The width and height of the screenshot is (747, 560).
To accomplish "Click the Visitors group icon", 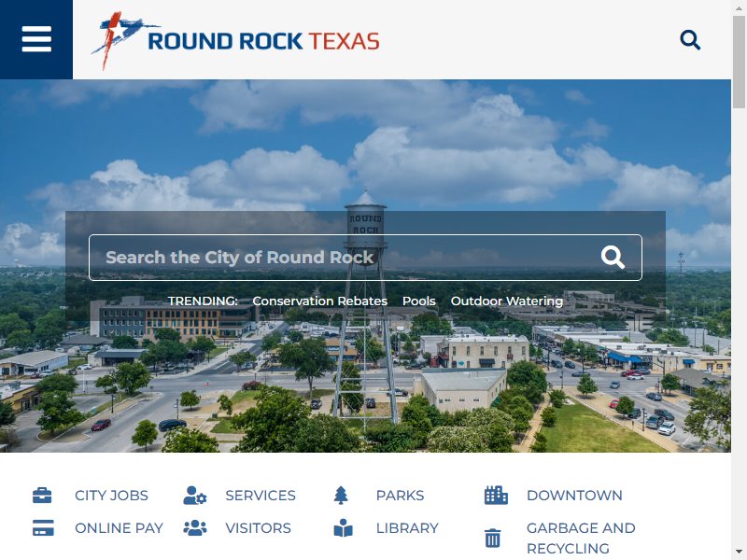I will click(x=195, y=527).
